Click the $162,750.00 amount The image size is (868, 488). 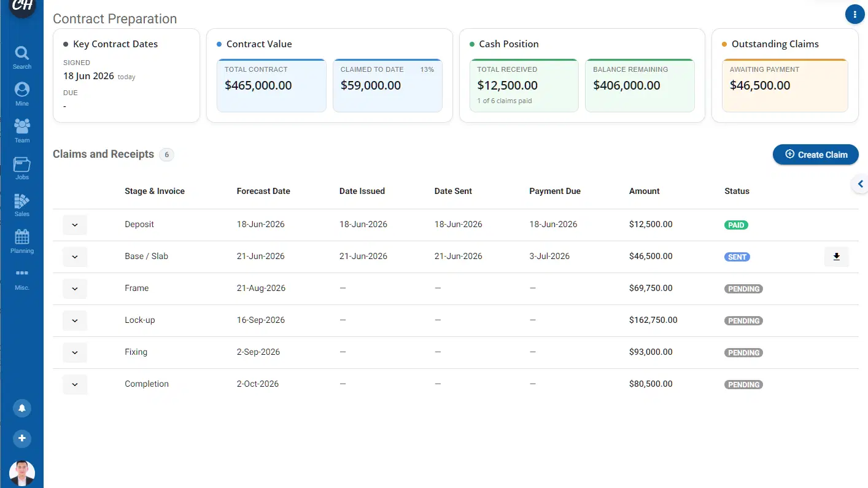653,320
